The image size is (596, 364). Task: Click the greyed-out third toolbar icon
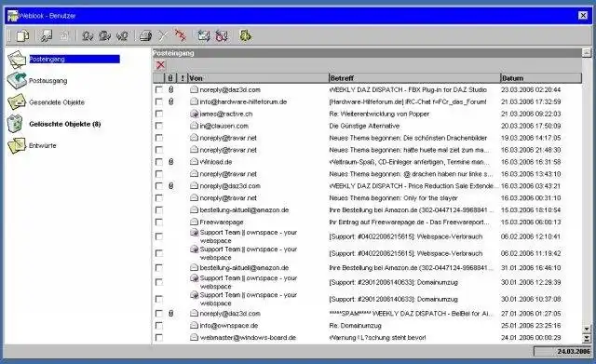(x=64, y=36)
